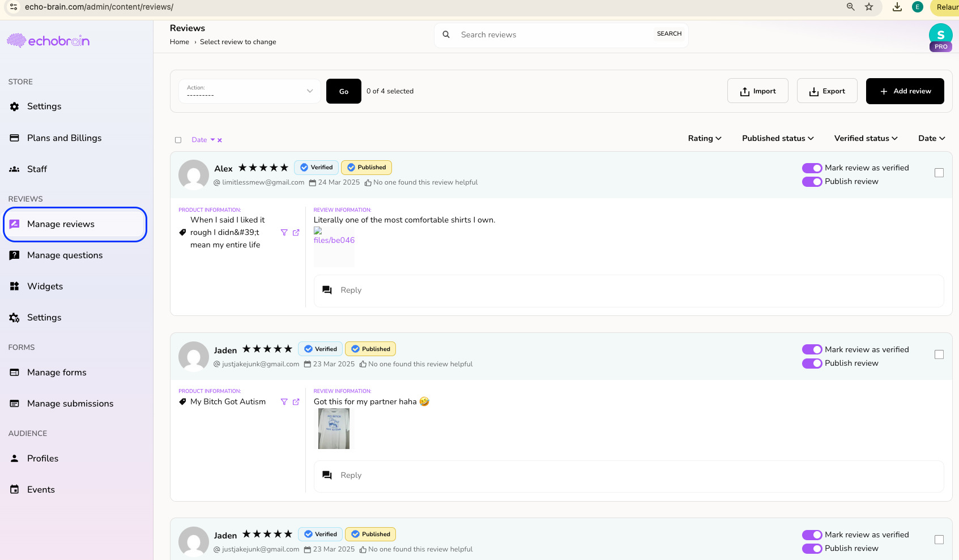The image size is (959, 560).
Task: Click the Reply field under Alex's review
Action: pyautogui.click(x=629, y=290)
